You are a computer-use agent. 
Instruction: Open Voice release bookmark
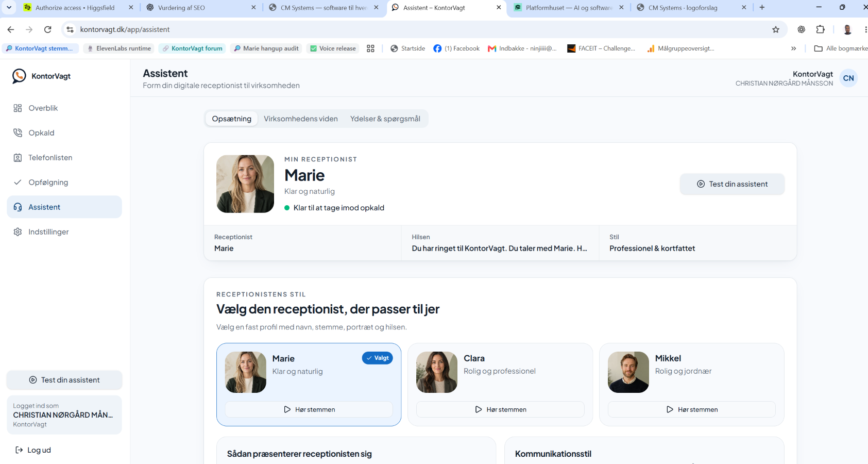(333, 48)
